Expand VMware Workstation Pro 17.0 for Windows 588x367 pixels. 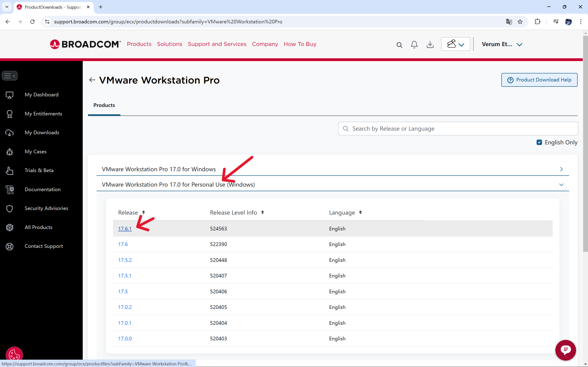[333, 169]
